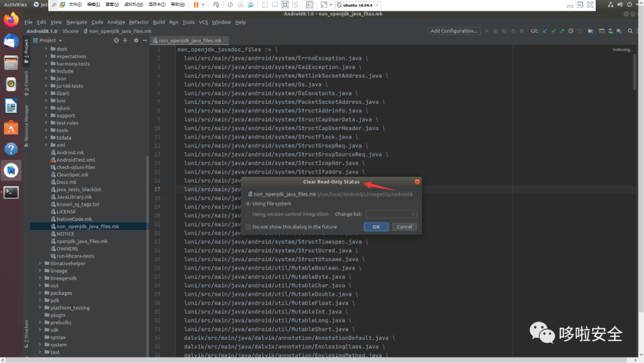Check Do not show this dialog in the future
Image resolution: width=644 pixels, height=363 pixels.
coord(248,227)
